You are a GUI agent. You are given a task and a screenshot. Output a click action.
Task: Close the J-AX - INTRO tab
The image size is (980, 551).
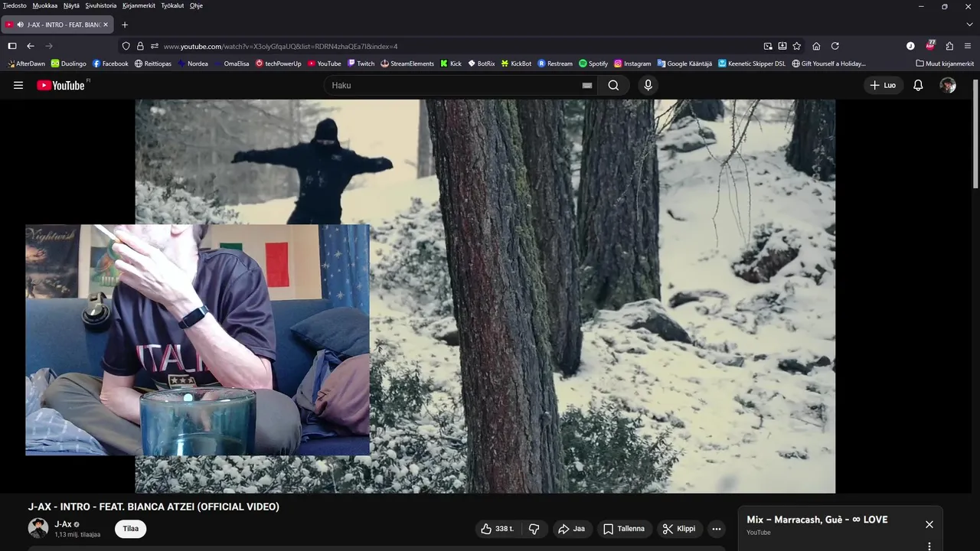pos(106,24)
